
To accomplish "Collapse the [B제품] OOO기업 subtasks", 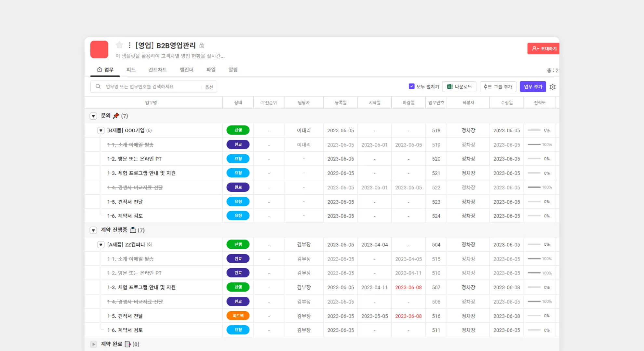I will pyautogui.click(x=101, y=131).
